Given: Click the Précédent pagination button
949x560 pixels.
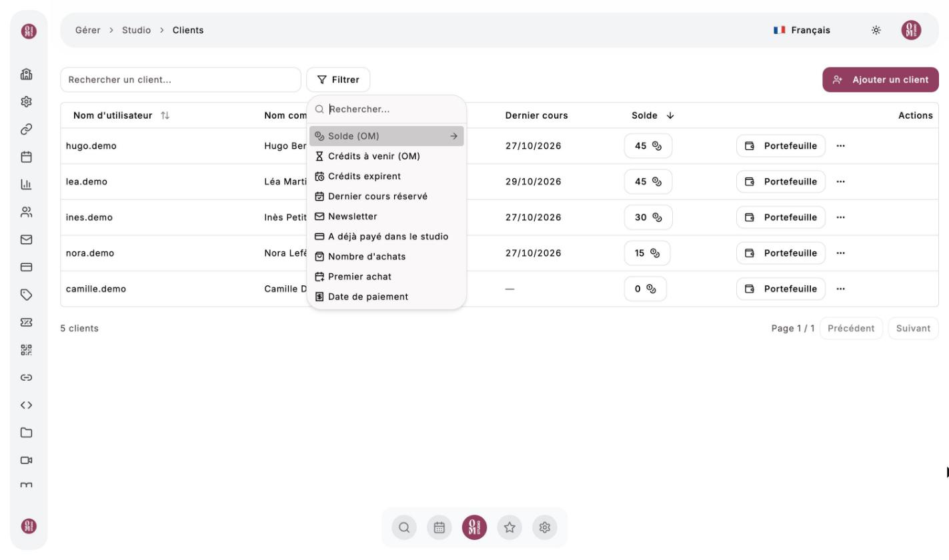Looking at the screenshot, I should [x=851, y=328].
